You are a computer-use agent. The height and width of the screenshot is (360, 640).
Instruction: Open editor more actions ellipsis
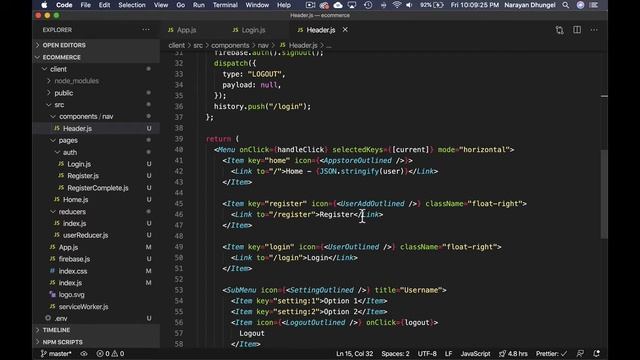pyautogui.click(x=594, y=29)
